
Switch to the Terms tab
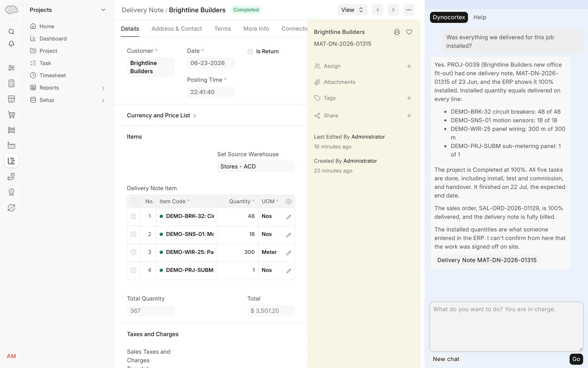pyautogui.click(x=223, y=29)
